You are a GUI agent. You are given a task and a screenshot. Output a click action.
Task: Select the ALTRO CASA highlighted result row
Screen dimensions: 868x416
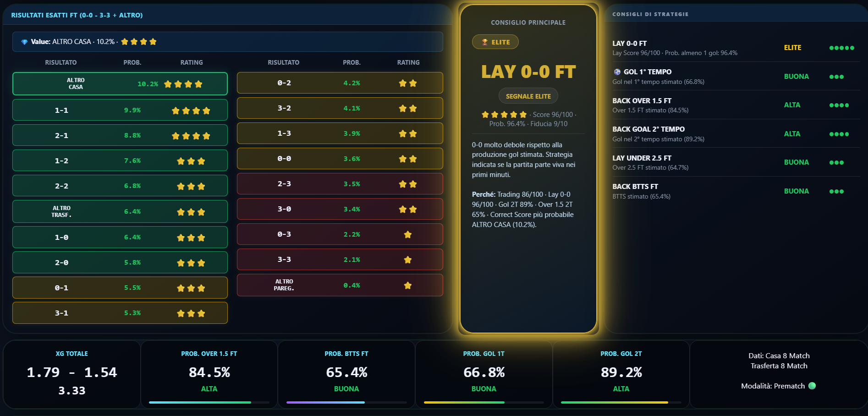click(120, 83)
